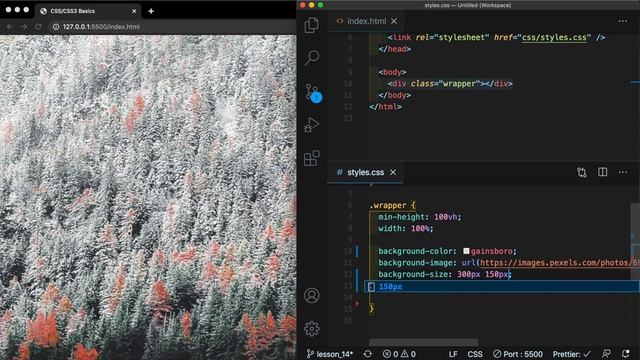
Task: Change the CSS language mode
Action: click(x=475, y=354)
